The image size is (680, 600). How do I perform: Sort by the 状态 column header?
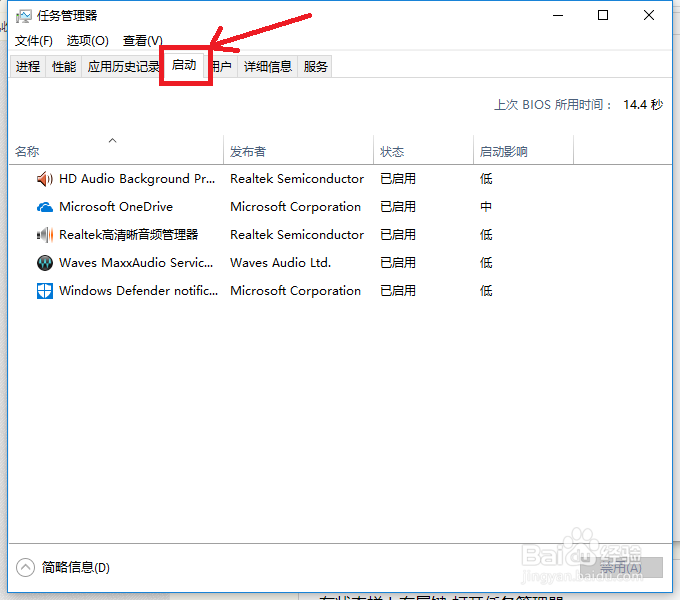pos(423,150)
